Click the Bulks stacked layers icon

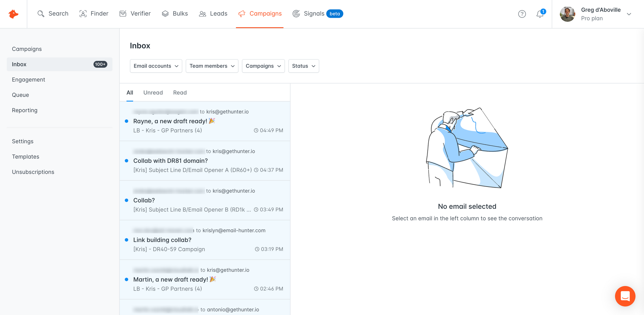click(165, 14)
